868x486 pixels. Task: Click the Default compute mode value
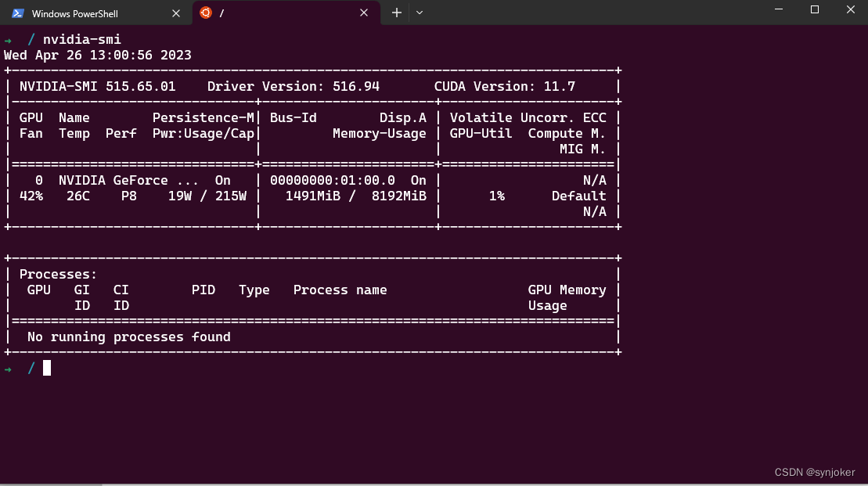tap(578, 196)
